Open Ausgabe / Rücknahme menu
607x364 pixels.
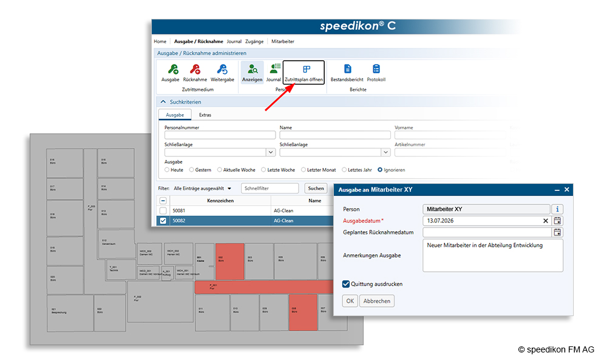coord(198,41)
